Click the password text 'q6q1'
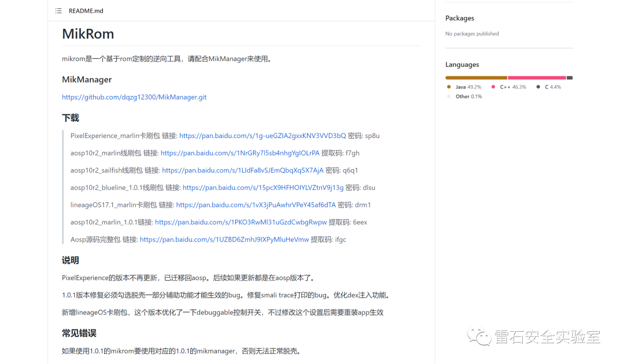This screenshot has height=364, width=621. pos(351,170)
